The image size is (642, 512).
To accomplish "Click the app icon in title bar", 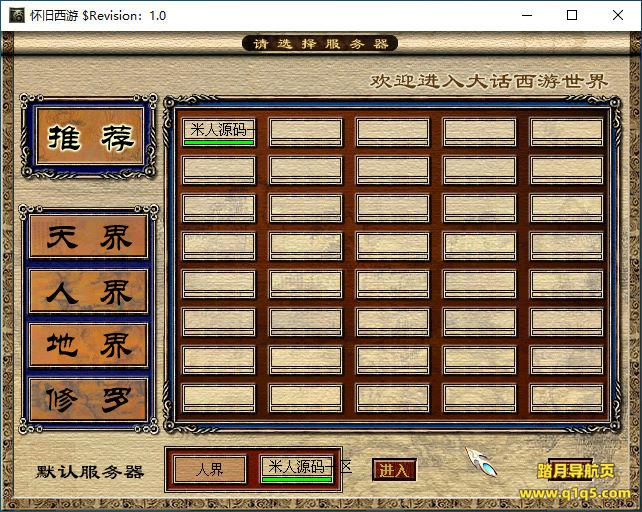I will coord(15,15).
